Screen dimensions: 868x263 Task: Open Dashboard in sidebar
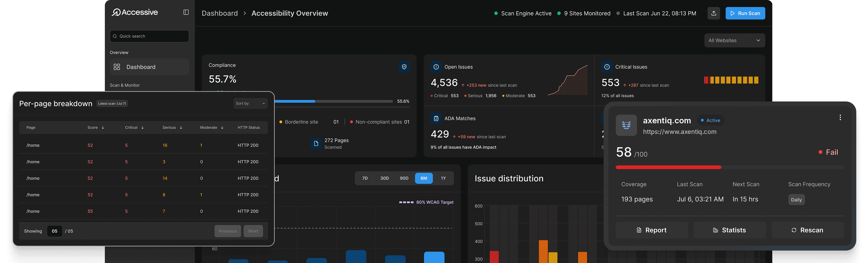click(149, 67)
